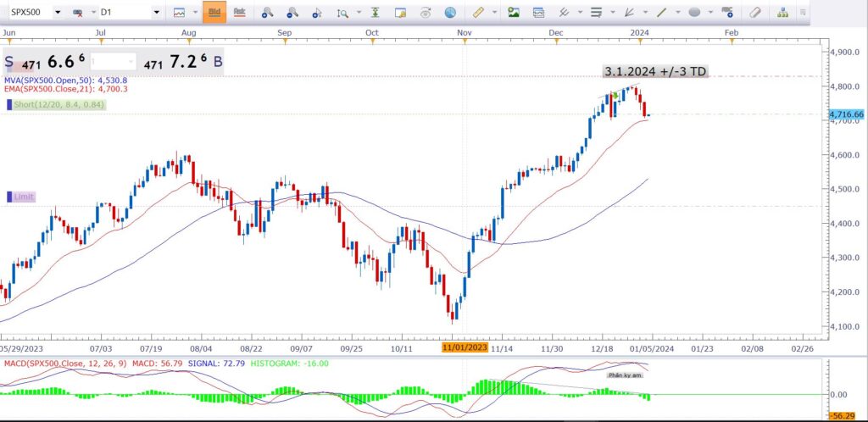Image resolution: width=868 pixels, height=422 pixels.
Task: Click the eraser tool icon
Action: [x=755, y=12]
